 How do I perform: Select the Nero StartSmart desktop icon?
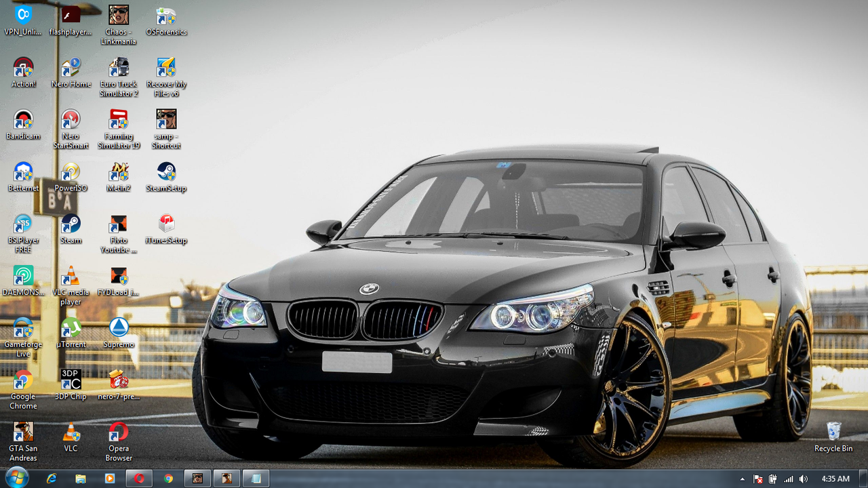[71, 129]
